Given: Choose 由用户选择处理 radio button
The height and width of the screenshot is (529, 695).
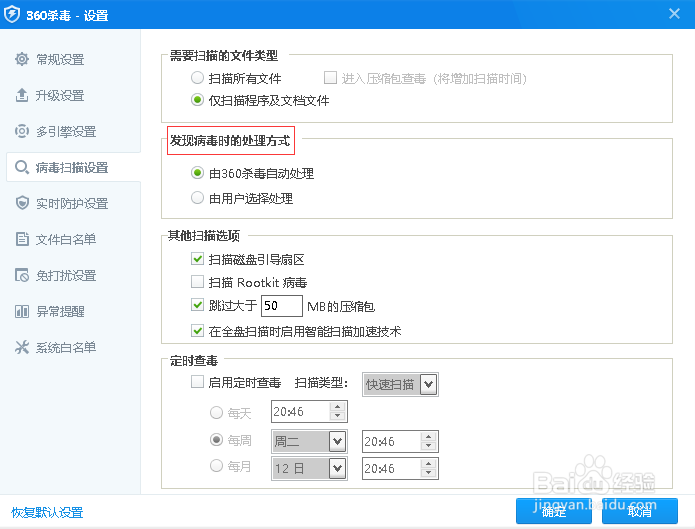Looking at the screenshot, I should click(x=197, y=197).
